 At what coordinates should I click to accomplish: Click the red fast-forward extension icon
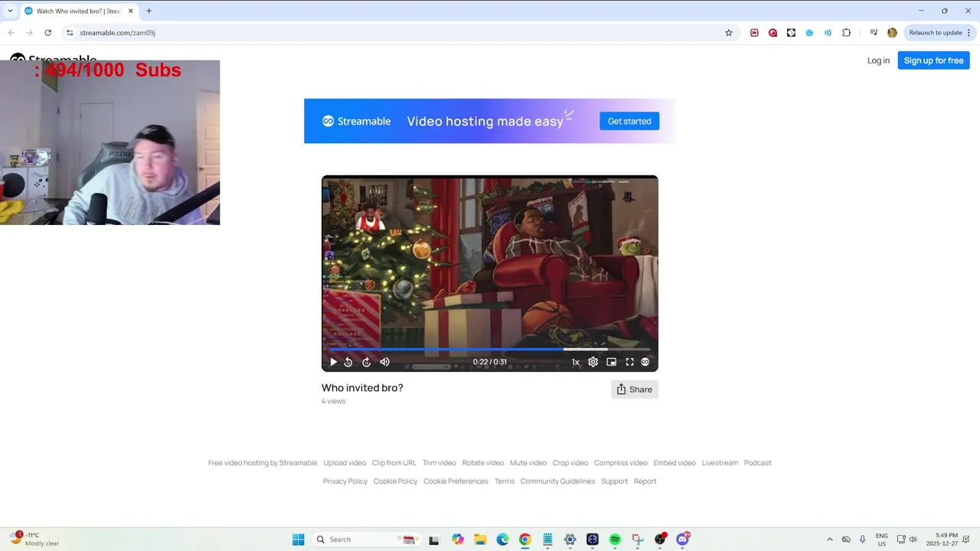tap(754, 33)
